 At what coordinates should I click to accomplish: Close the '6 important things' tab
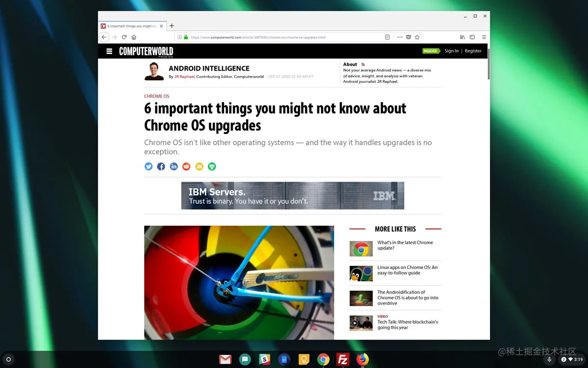162,26
